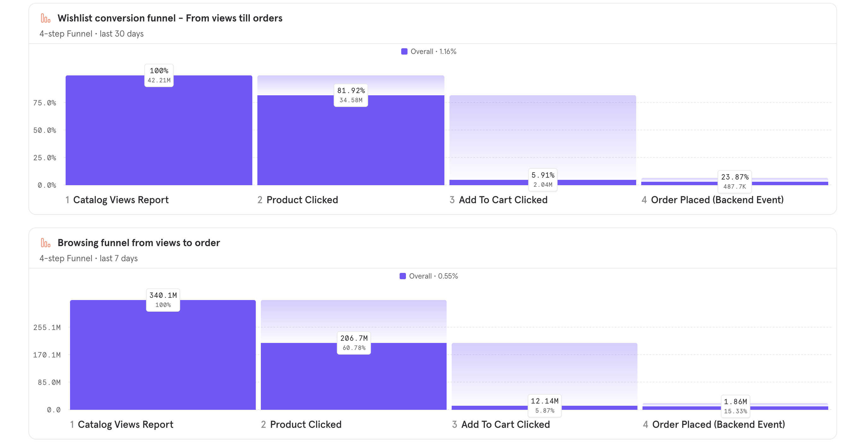The height and width of the screenshot is (448, 868).
Task: Click the 23.87% 487.7K data label
Action: pyautogui.click(x=735, y=182)
